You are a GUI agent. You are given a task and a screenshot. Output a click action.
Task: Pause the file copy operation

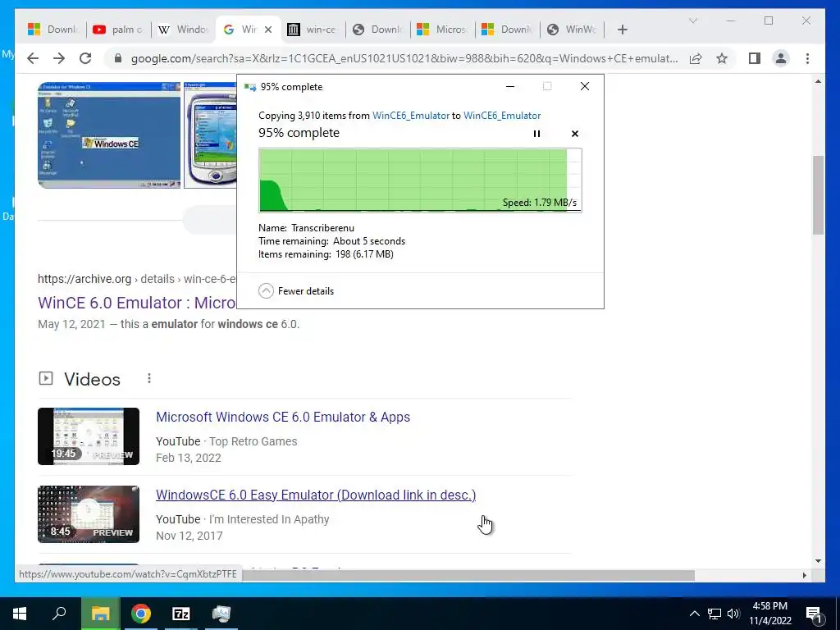click(536, 134)
